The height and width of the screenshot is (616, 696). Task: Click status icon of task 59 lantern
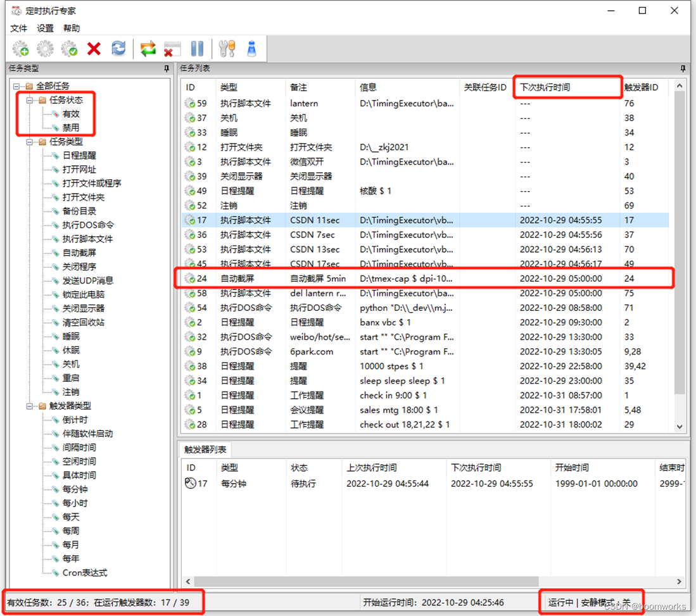pos(190,104)
